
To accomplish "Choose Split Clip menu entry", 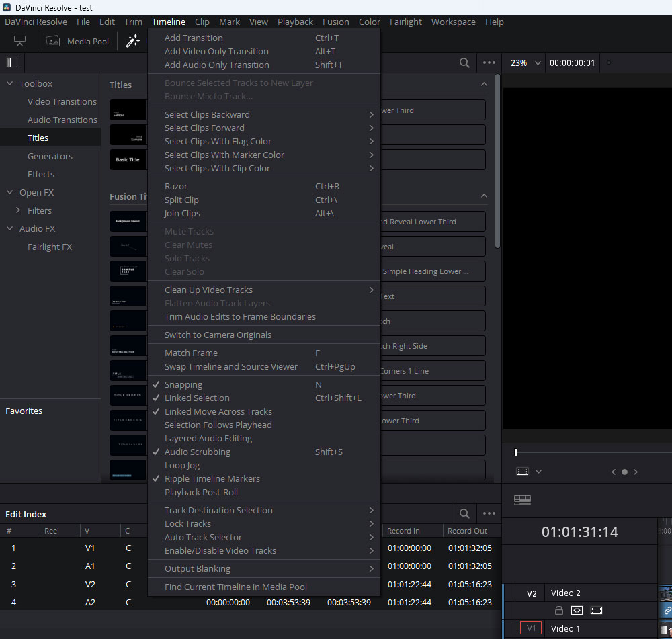I will 263,200.
